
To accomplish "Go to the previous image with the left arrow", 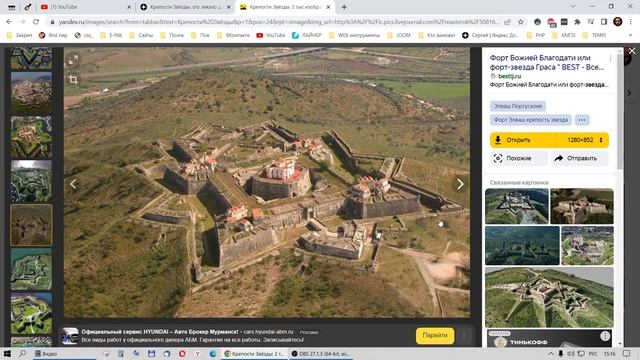I will [73, 184].
